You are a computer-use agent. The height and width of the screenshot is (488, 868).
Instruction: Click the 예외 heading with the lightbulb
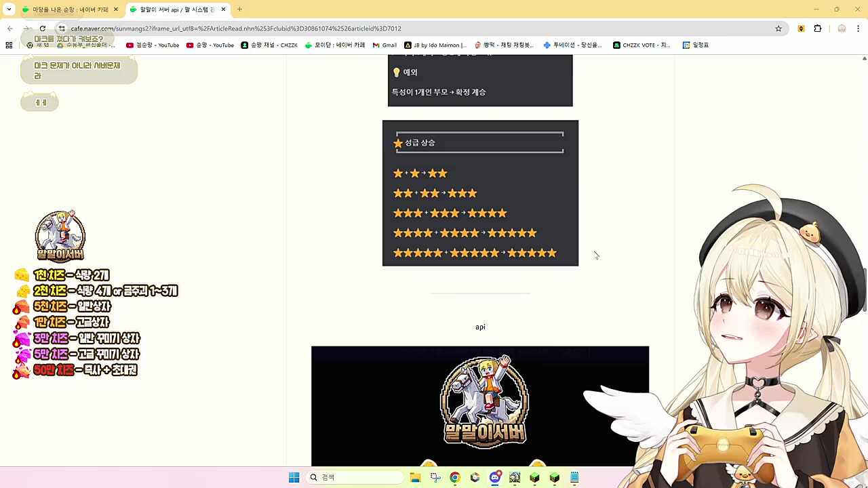405,73
